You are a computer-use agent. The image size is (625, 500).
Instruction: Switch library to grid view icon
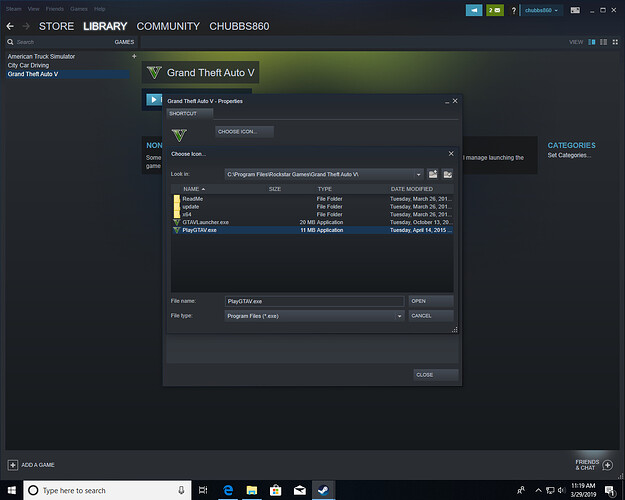pos(616,42)
